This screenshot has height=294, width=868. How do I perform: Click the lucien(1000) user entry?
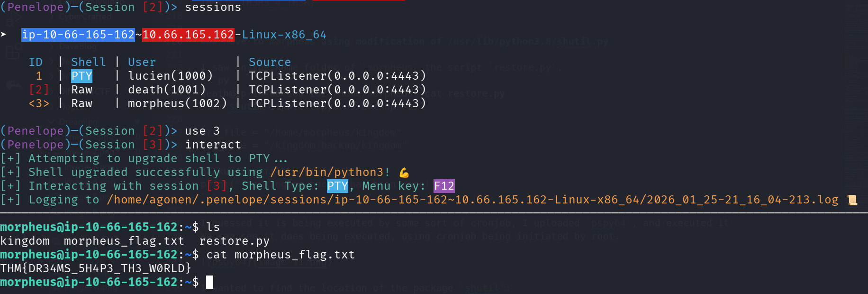pos(170,76)
